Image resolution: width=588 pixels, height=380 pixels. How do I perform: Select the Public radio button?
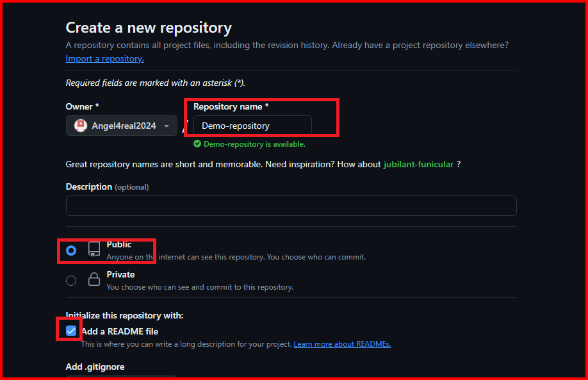point(71,251)
